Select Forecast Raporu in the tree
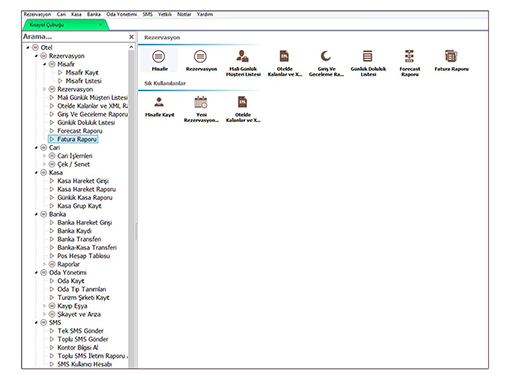This screenshot has height=380, width=510. (x=80, y=131)
